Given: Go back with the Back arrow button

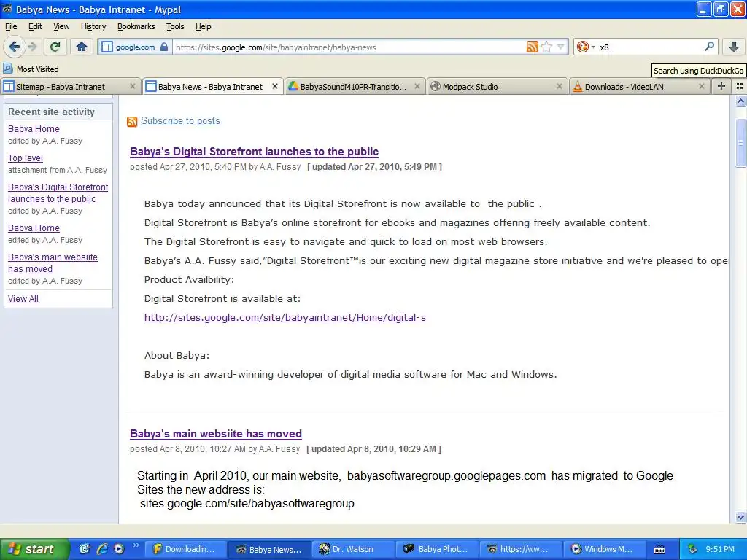Looking at the screenshot, I should click(x=15, y=47).
